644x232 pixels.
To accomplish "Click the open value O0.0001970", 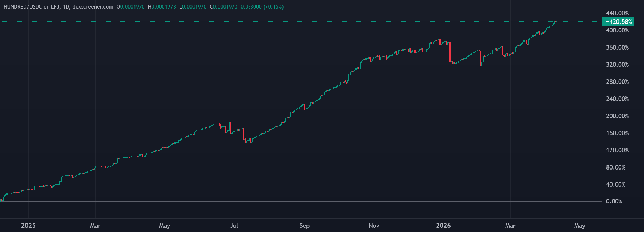I will pyautogui.click(x=131, y=7).
